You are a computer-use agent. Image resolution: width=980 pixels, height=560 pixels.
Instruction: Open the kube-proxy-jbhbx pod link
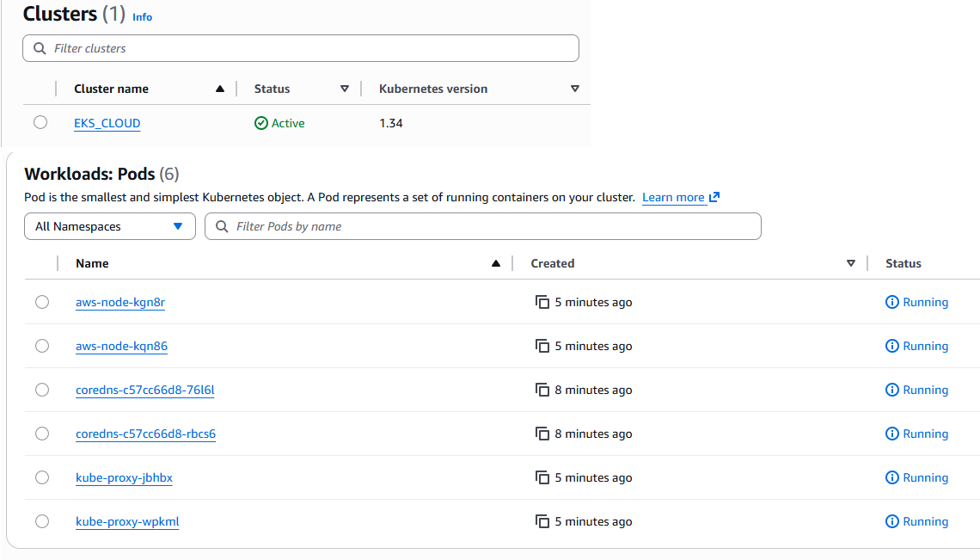124,477
